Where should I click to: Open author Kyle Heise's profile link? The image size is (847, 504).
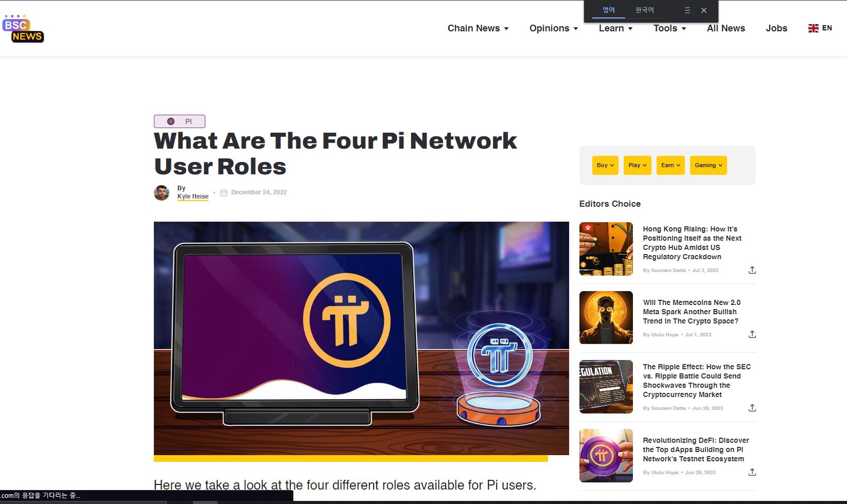pyautogui.click(x=193, y=196)
